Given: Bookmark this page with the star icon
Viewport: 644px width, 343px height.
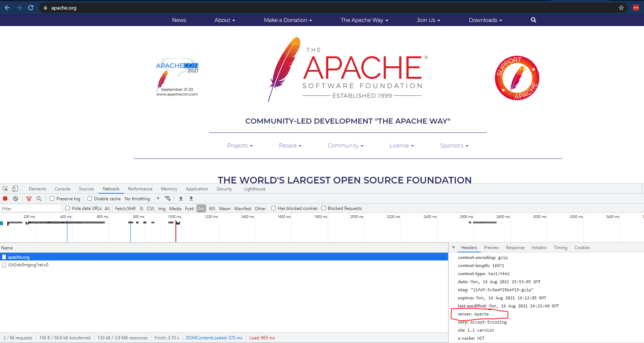Looking at the screenshot, I should point(621,8).
